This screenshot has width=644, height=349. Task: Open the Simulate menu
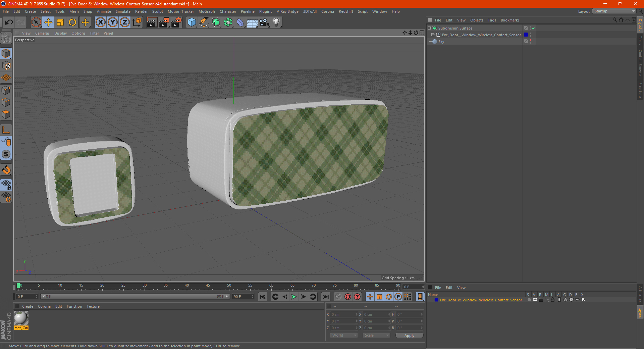pos(123,11)
